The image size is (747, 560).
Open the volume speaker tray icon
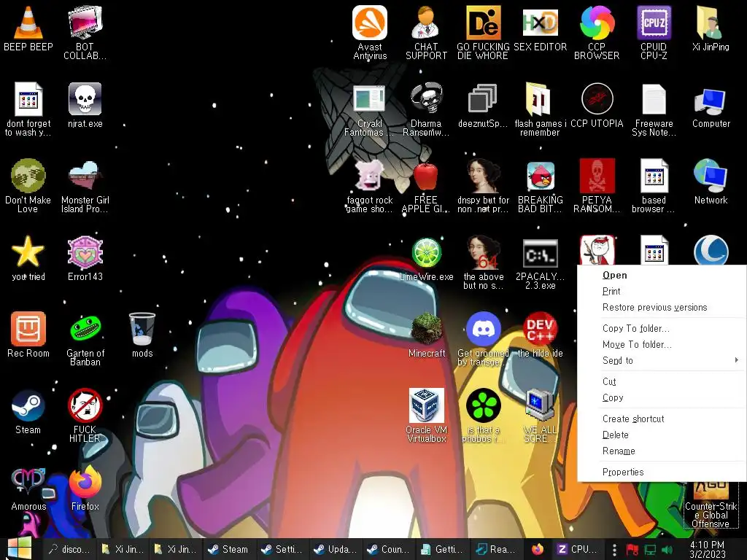click(667, 550)
